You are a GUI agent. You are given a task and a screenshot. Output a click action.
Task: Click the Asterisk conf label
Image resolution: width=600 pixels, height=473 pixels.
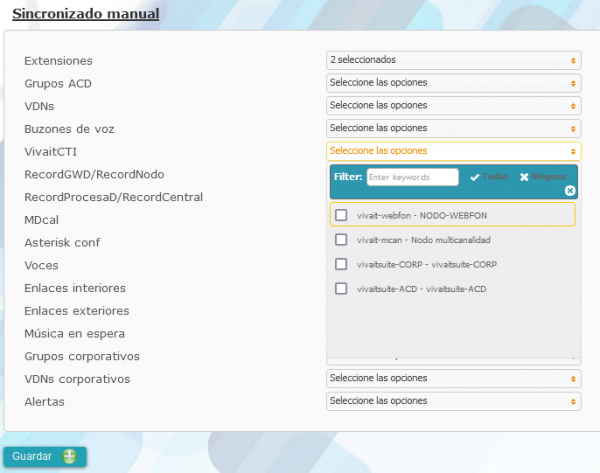pos(62,243)
